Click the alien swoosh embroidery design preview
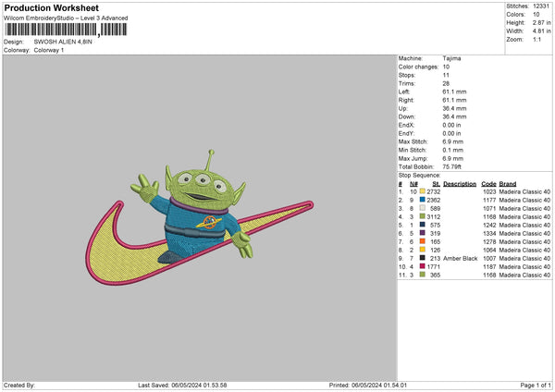This screenshot has height=392, width=555. (199, 217)
